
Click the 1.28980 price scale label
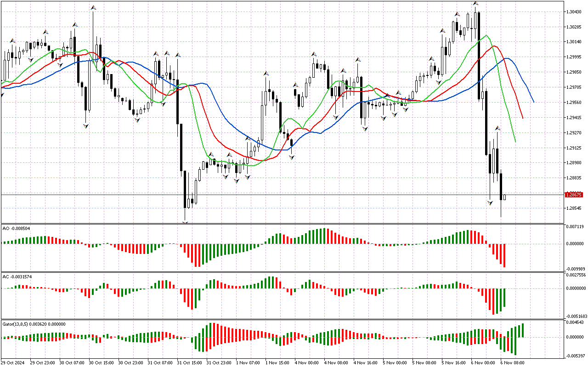click(574, 163)
